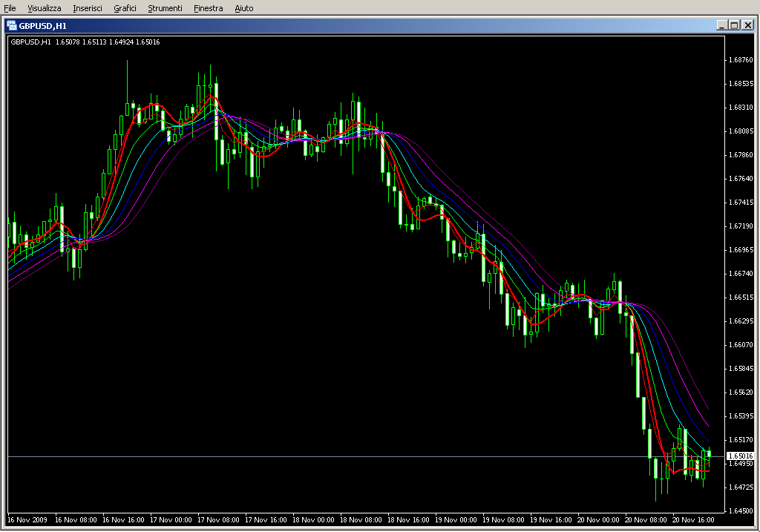The height and width of the screenshot is (532, 760).
Task: Open the Visualizza menu
Action: (x=44, y=8)
